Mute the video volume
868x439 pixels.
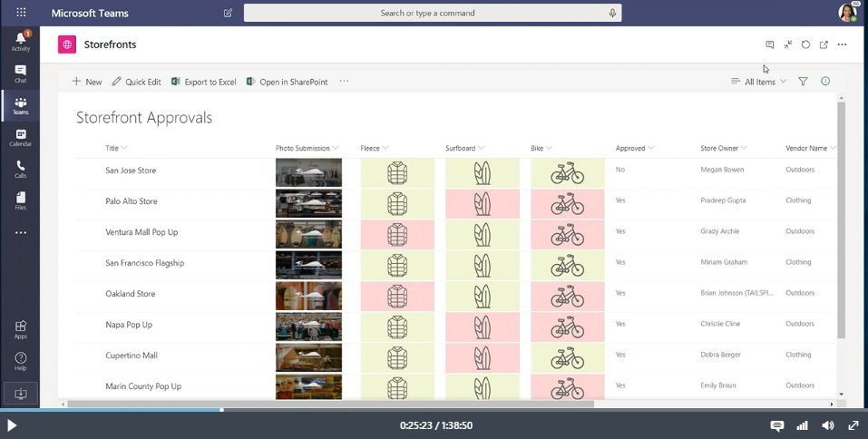pos(827,425)
